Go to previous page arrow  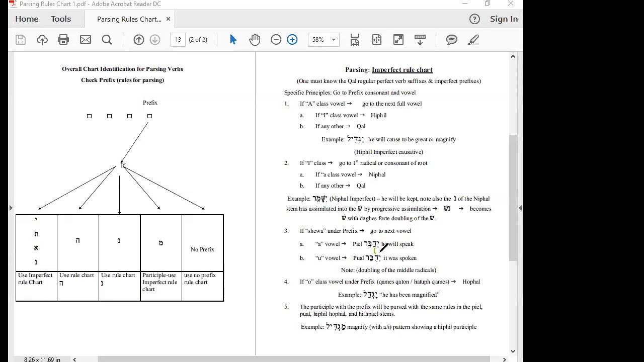[x=139, y=40]
